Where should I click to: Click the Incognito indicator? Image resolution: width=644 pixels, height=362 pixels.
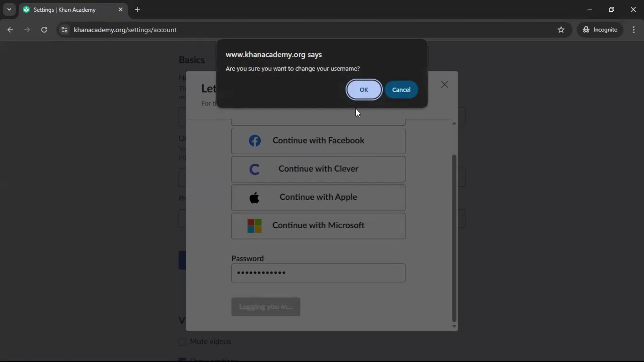tap(600, 30)
